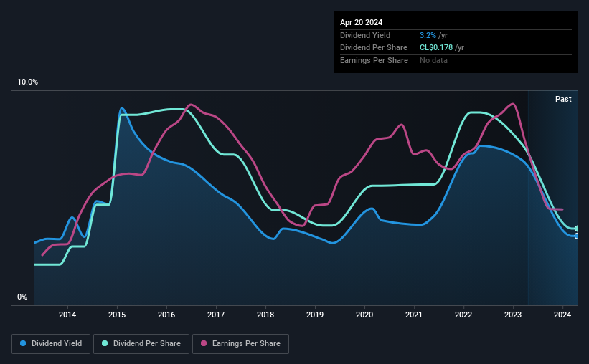
Task: Click the 2024 x-axis label
Action: point(562,315)
